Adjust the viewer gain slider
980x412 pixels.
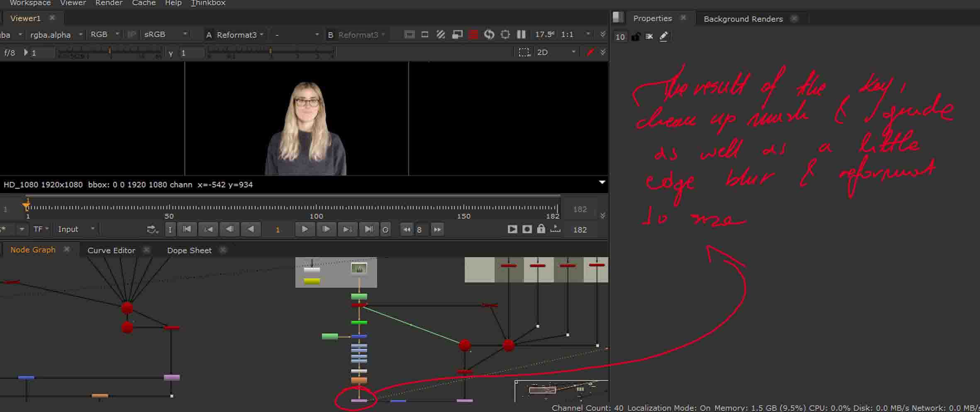click(x=110, y=51)
